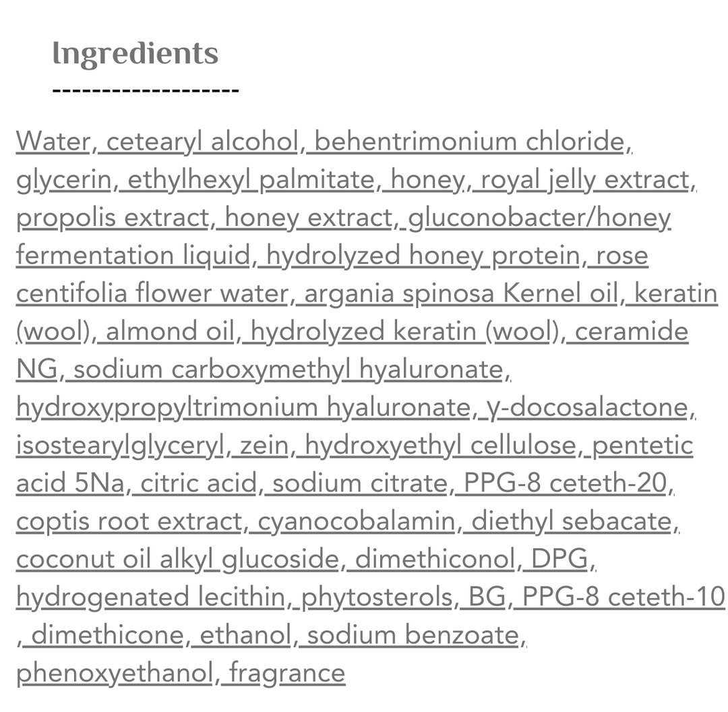Image resolution: width=728 pixels, height=712 pixels.
Task: Open the γ-docosalactone link
Action: 586,407
